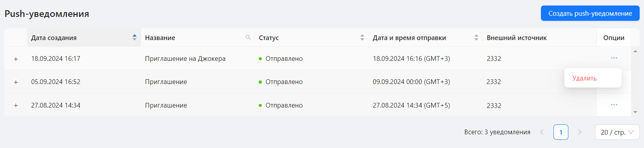
Task: Open the 20 / стр. page size dropdown
Action: point(617,132)
